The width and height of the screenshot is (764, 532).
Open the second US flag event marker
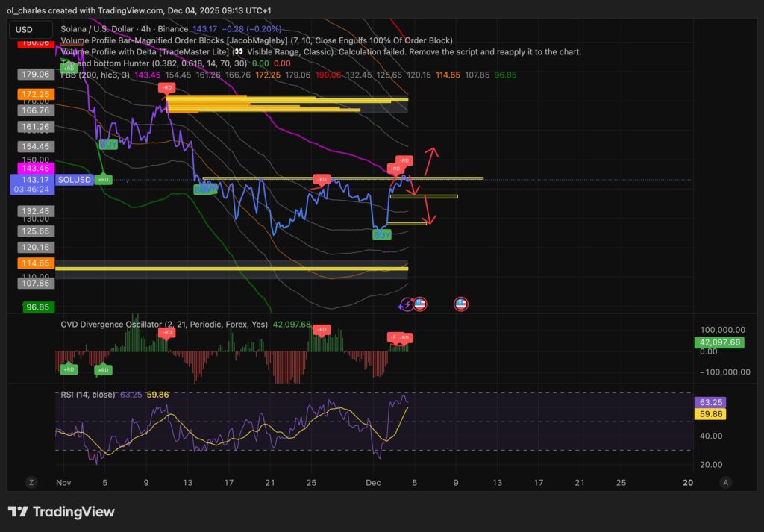[x=460, y=303]
